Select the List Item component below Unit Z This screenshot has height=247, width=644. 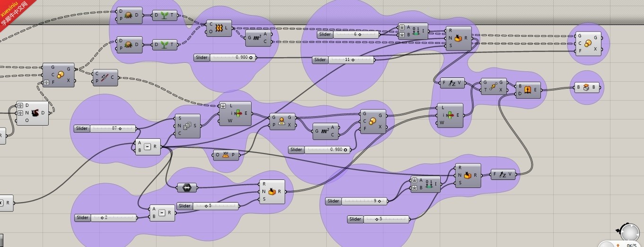(450, 115)
